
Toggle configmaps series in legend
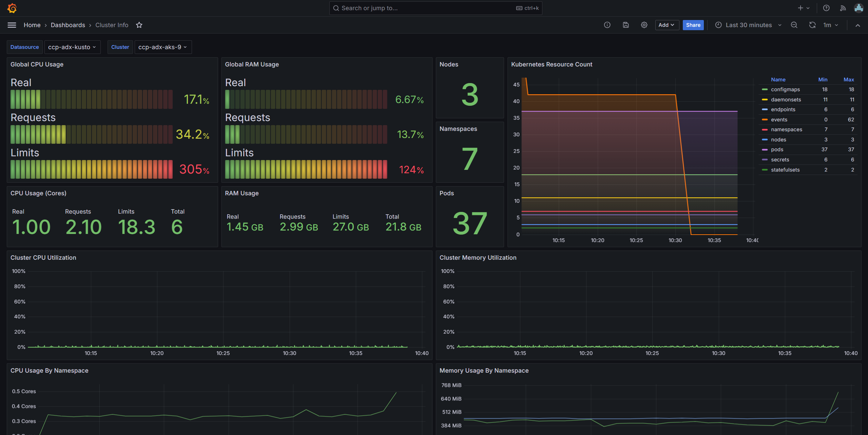tap(785, 90)
